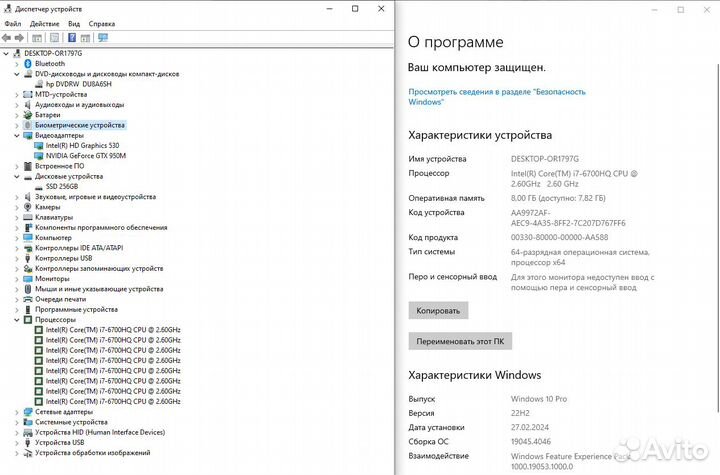The image size is (720, 475).
Task: Click the Forward arrow in the toolbar
Action: pyautogui.click(x=20, y=38)
